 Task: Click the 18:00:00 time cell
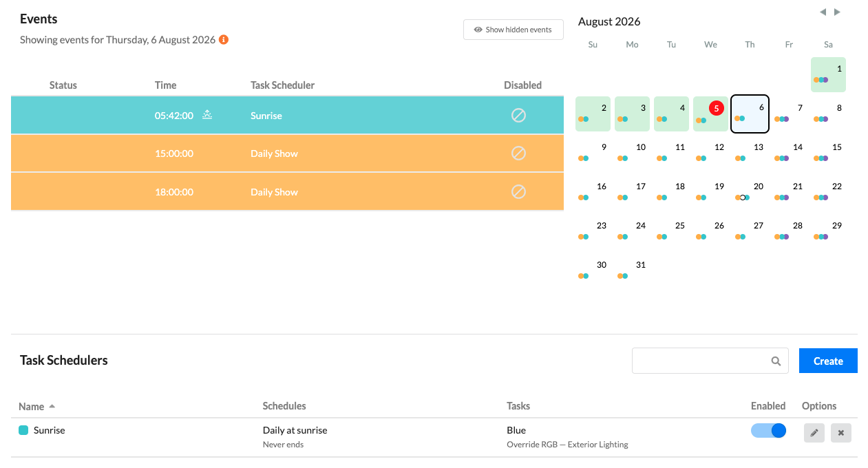click(x=174, y=192)
